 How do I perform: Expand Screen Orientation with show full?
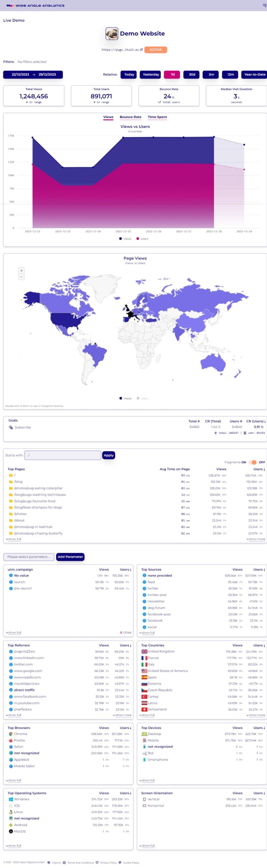point(147,846)
